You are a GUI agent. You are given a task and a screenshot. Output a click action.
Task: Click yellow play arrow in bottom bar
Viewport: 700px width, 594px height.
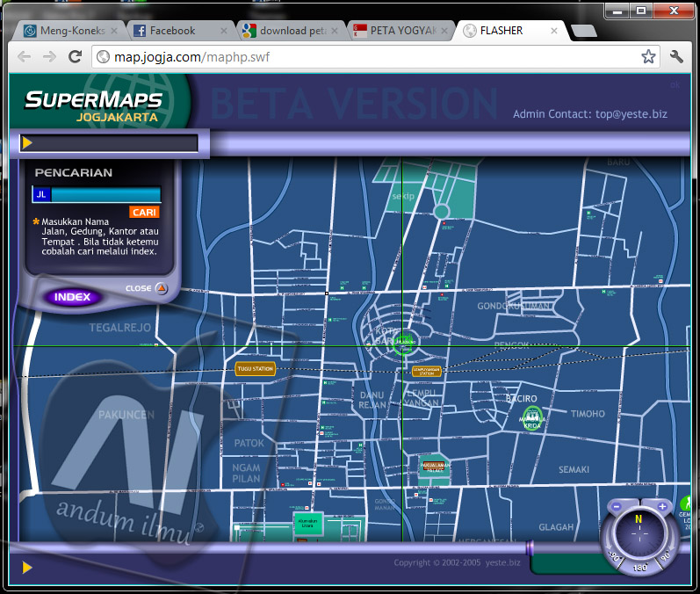pyautogui.click(x=26, y=568)
